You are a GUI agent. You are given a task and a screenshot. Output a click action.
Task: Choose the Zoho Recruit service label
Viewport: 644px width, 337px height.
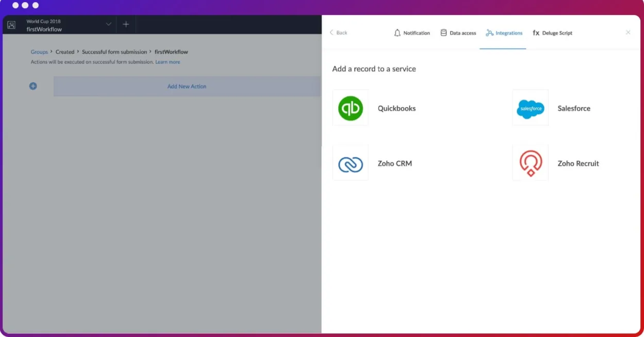[578, 163]
